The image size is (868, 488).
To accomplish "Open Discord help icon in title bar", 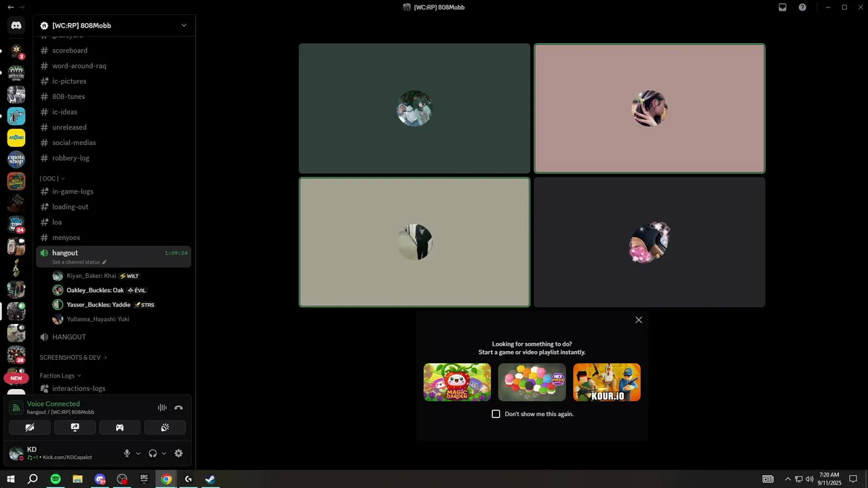I will click(x=803, y=7).
